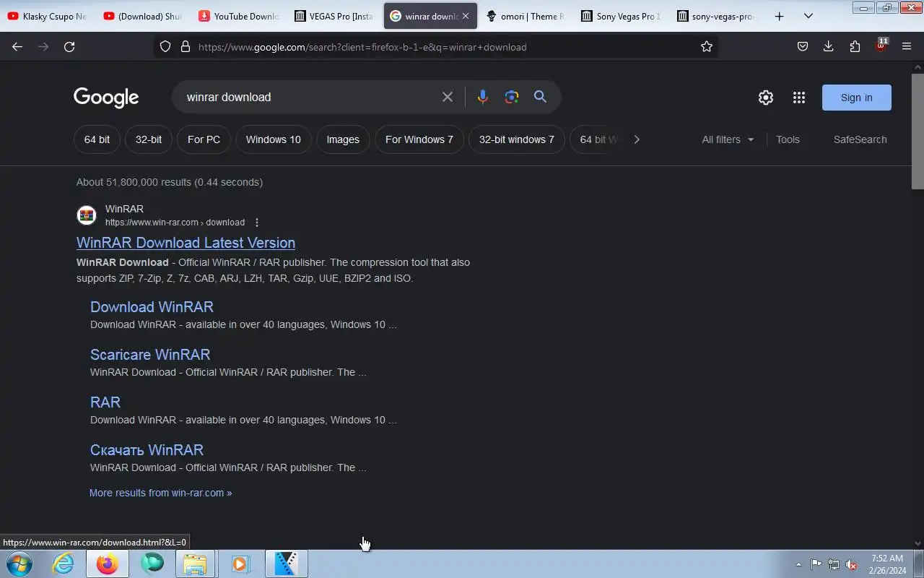The width and height of the screenshot is (924, 578).
Task: Open Google quick settings gear
Action: (766, 98)
